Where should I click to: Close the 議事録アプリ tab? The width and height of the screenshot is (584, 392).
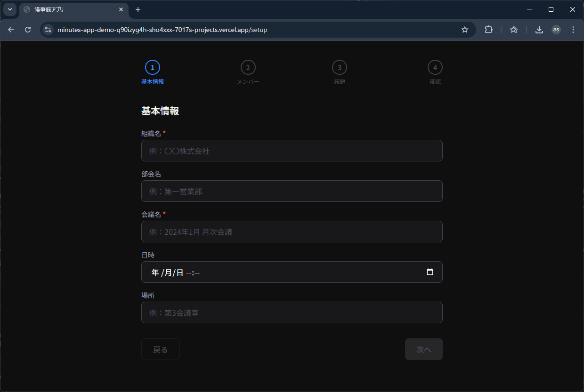(x=121, y=9)
